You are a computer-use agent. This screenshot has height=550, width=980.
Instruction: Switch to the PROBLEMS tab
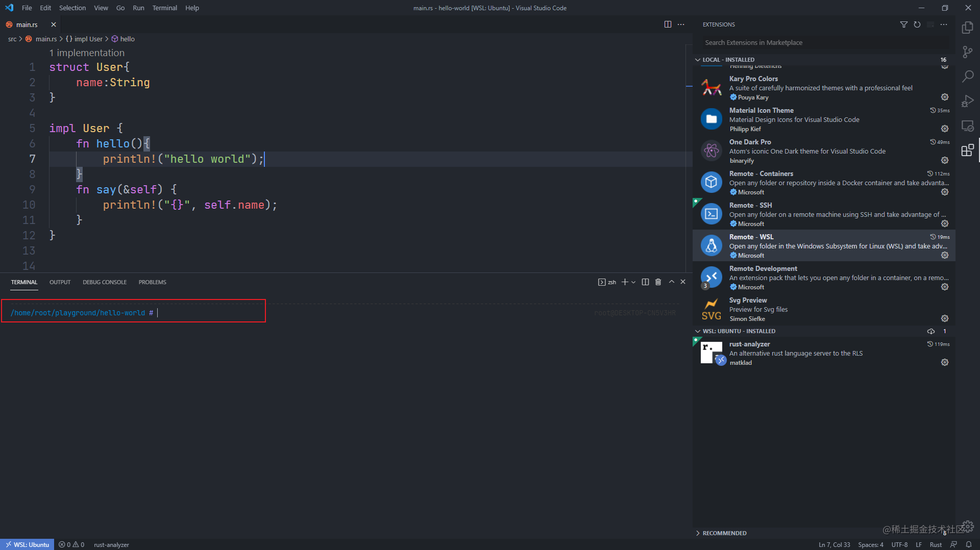[152, 282]
